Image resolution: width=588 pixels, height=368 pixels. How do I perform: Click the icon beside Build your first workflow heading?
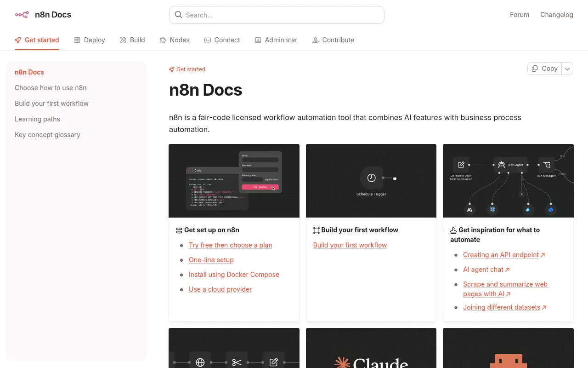[x=316, y=230]
